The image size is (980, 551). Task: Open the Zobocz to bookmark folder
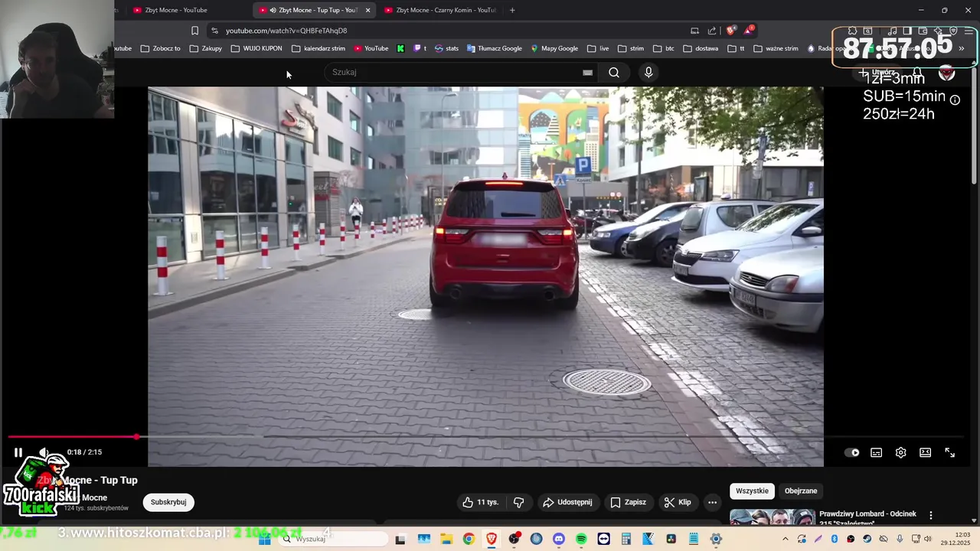point(161,48)
